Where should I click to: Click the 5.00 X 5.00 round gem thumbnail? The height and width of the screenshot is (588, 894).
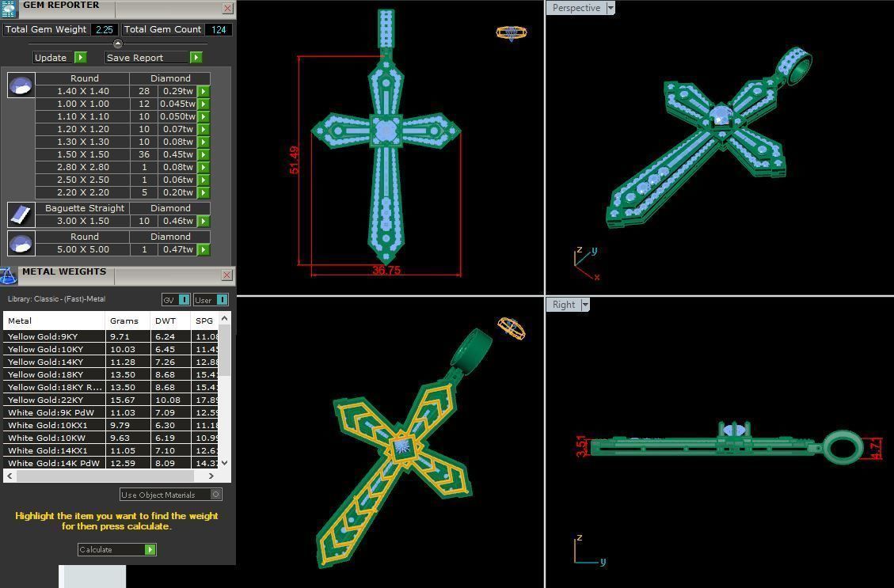tap(21, 243)
